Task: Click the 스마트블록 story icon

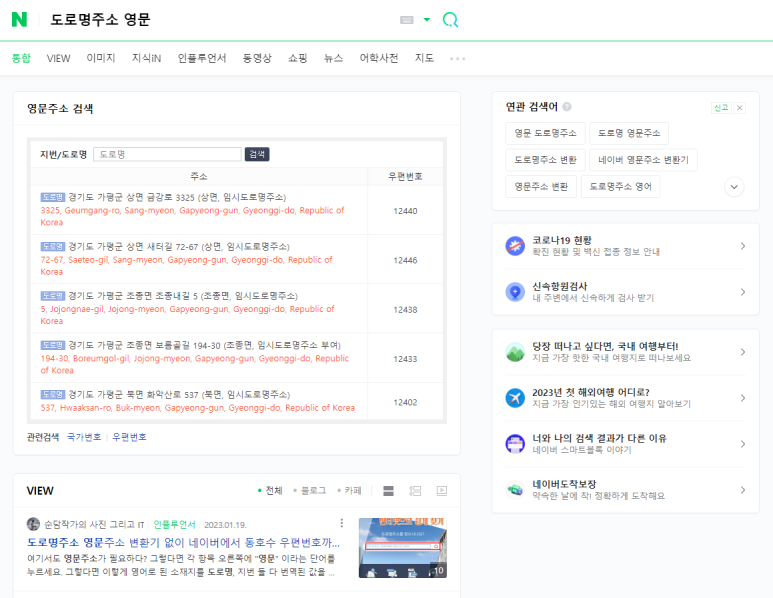Action: coord(515,444)
